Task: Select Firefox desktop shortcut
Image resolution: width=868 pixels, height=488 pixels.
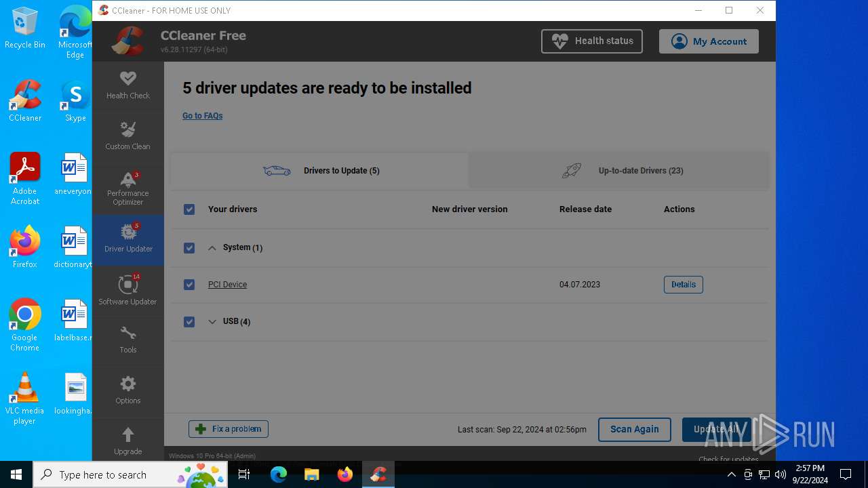Action: [25, 247]
